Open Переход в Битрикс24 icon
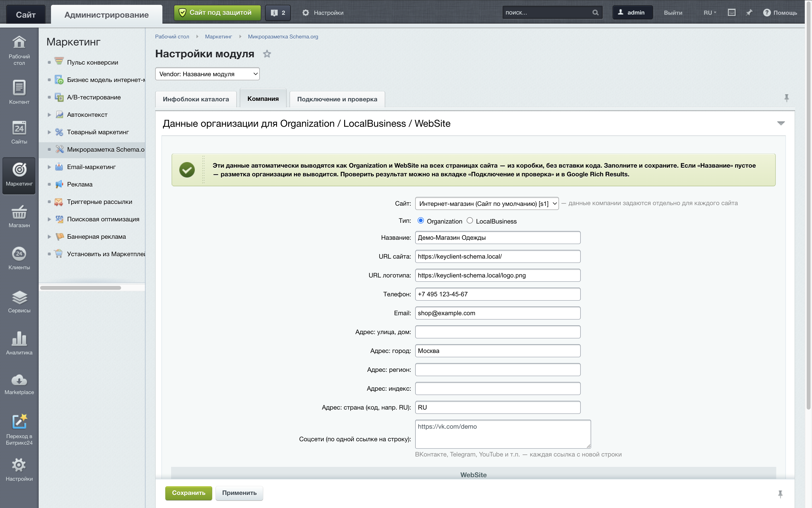This screenshot has width=812, height=508. click(19, 429)
